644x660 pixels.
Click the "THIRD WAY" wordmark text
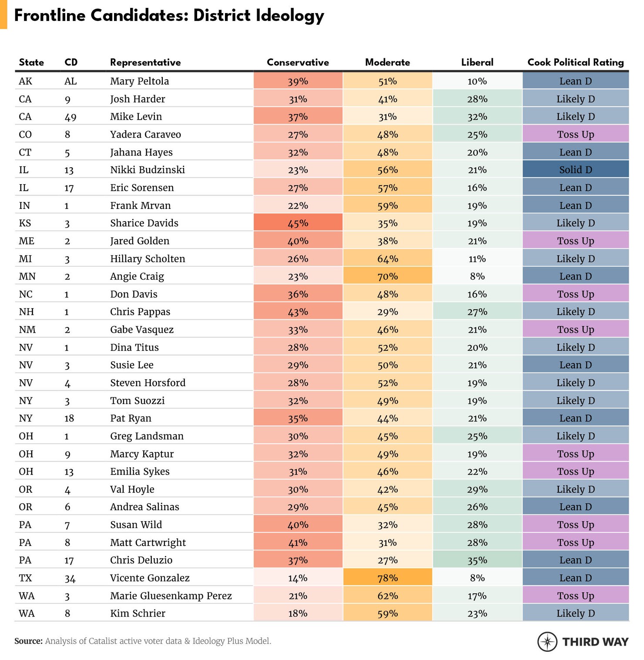[595, 642]
